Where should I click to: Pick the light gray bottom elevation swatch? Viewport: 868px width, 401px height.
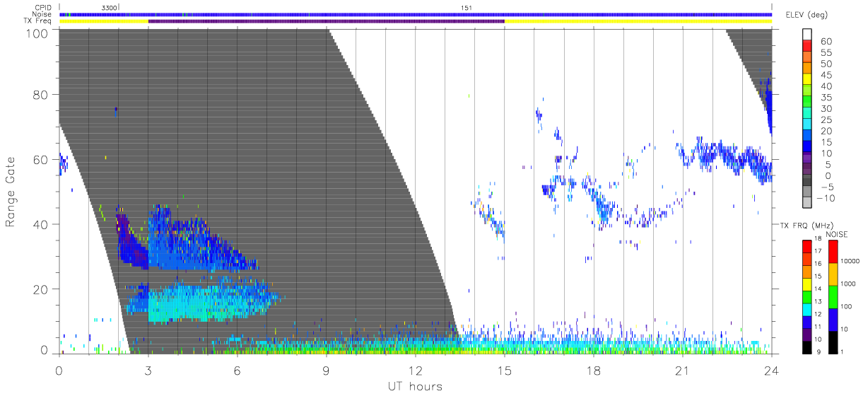point(808,204)
